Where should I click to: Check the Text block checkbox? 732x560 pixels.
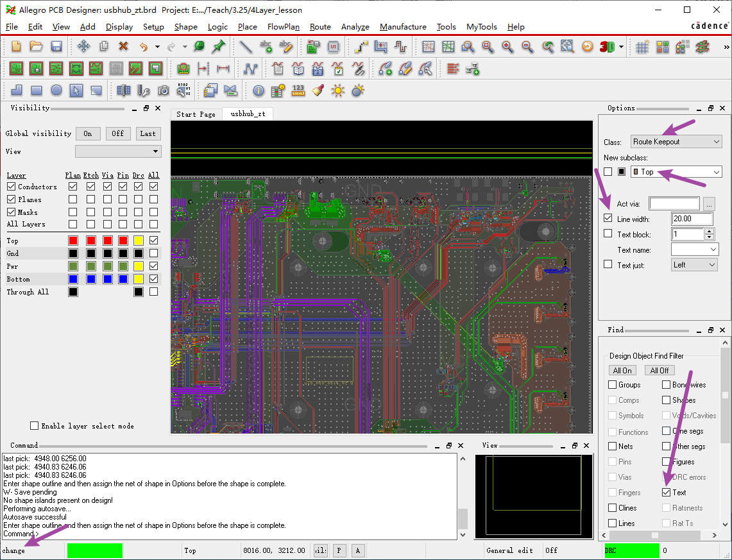pos(608,233)
